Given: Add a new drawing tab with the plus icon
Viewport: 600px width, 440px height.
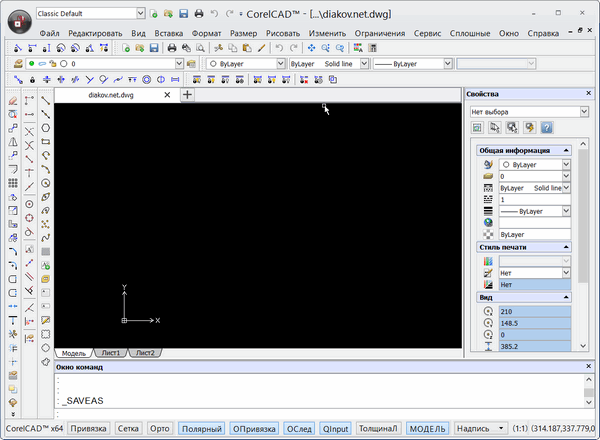Looking at the screenshot, I should click(x=188, y=95).
